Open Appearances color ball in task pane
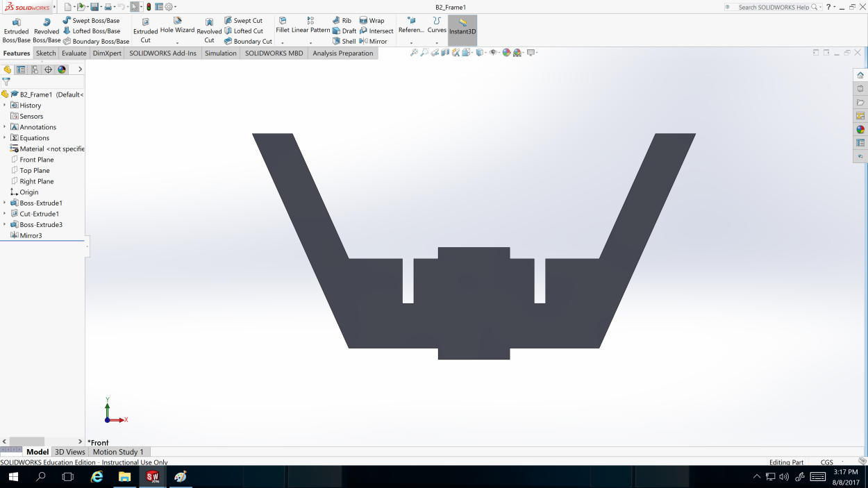The width and height of the screenshot is (868, 488). (x=860, y=130)
